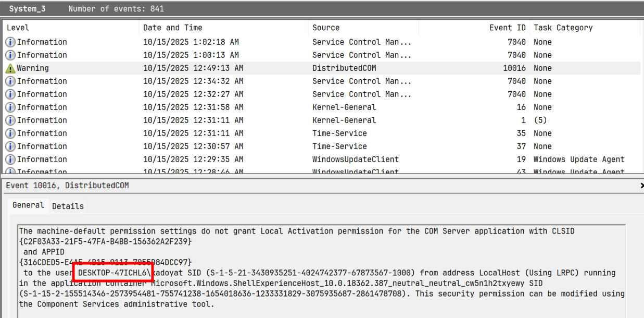Click the warning icon on the DistributedCOM event
The image size is (644, 318).
click(x=10, y=68)
